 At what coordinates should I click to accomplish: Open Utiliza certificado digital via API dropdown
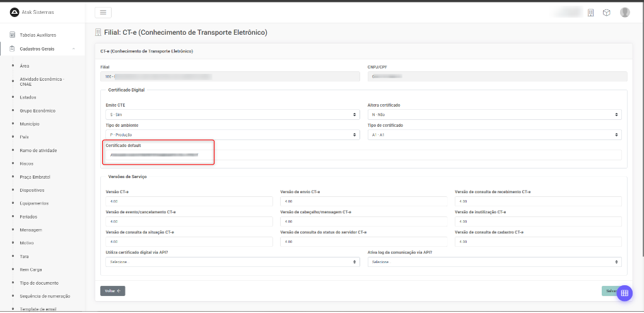point(233,262)
